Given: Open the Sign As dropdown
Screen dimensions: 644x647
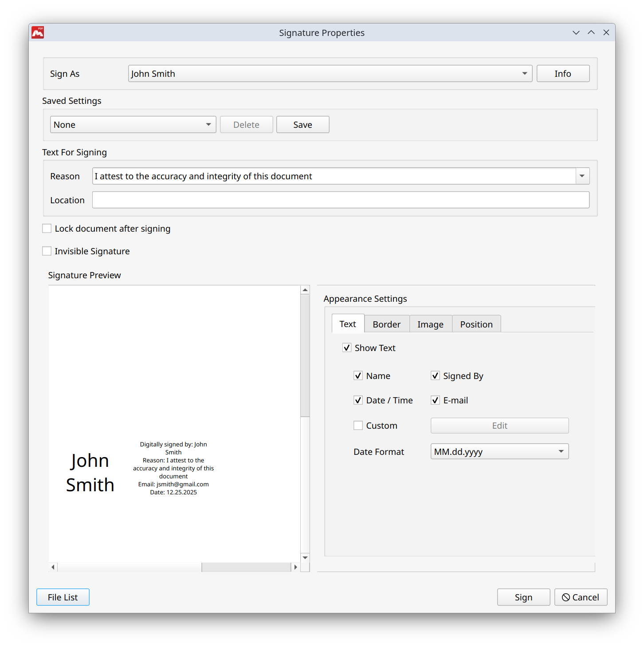Looking at the screenshot, I should coord(524,73).
